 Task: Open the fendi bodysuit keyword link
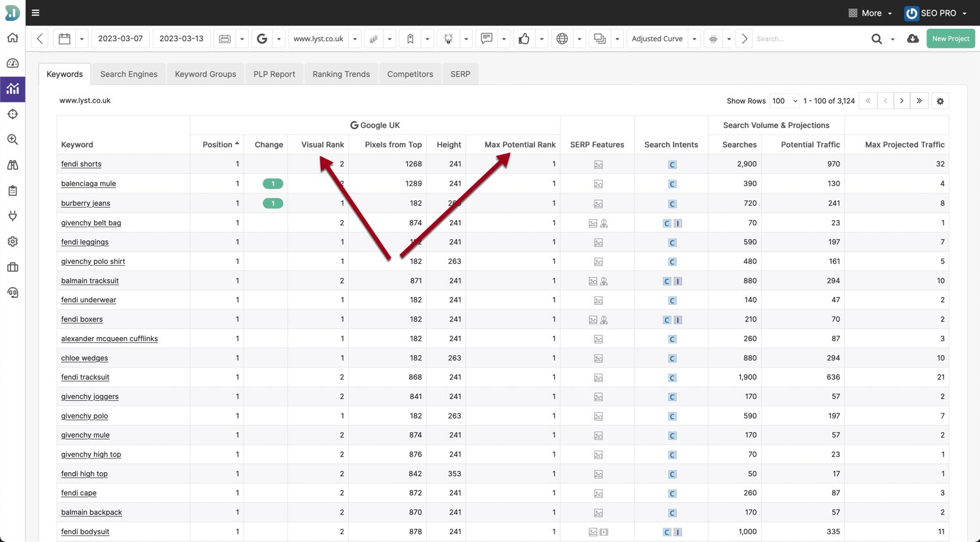pyautogui.click(x=85, y=532)
